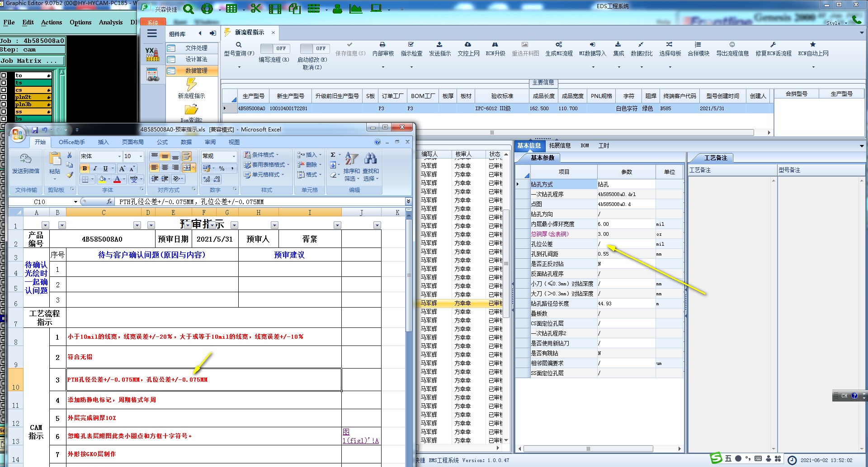Image resolution: width=868 pixels, height=467 pixels.
Task: Click 修复ECN丢流程 wrench icon
Action: point(773,45)
